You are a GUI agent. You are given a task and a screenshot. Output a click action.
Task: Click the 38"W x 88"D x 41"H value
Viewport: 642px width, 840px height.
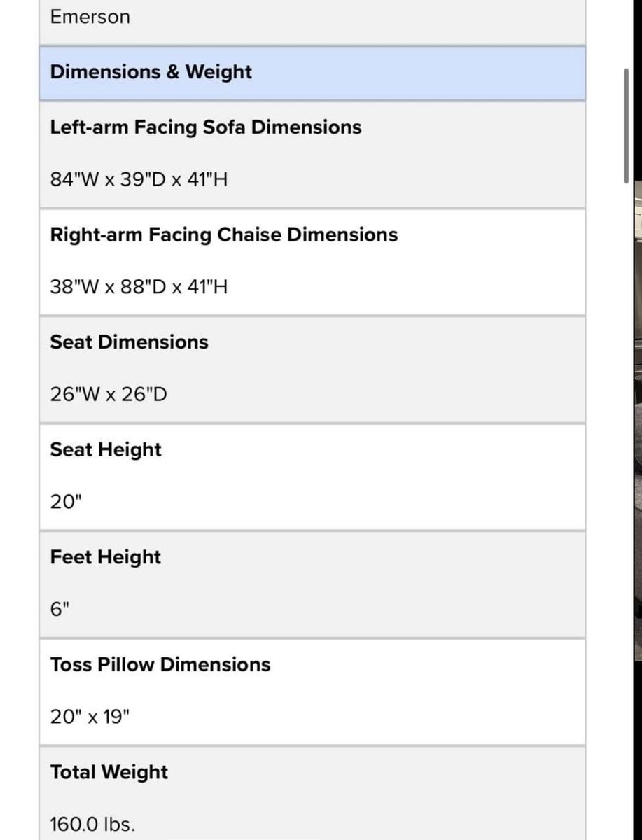(x=139, y=287)
